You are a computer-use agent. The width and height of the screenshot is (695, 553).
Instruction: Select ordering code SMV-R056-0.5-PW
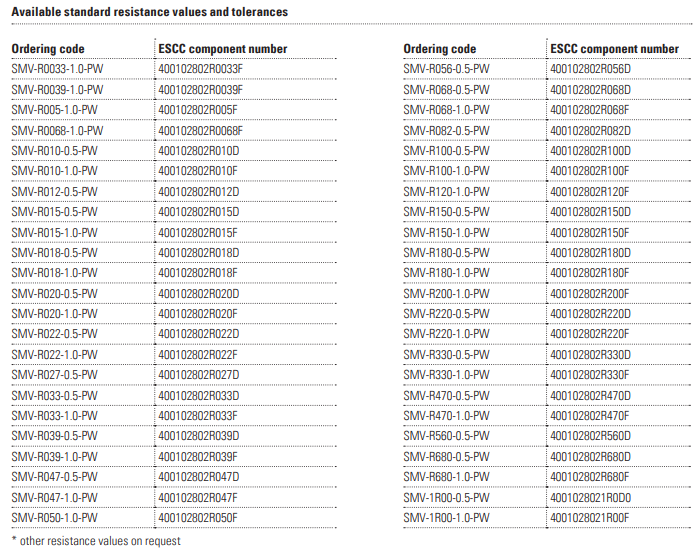pos(447,69)
